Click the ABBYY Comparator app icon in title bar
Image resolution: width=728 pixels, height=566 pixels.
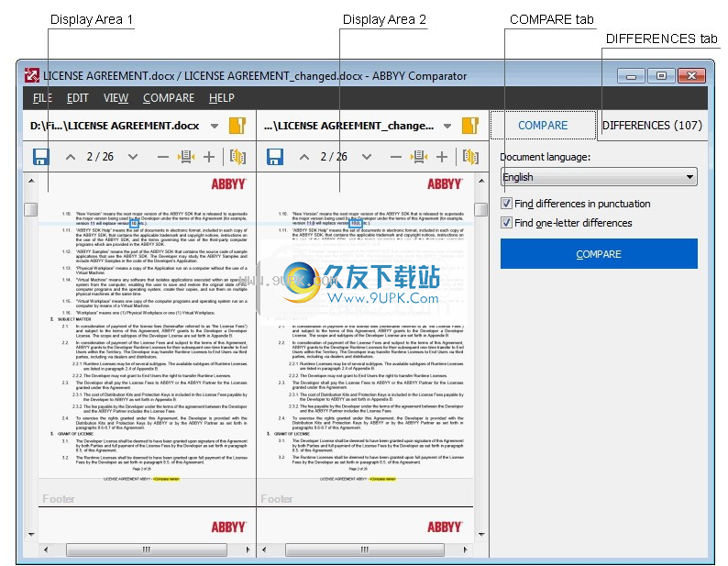coord(31,75)
